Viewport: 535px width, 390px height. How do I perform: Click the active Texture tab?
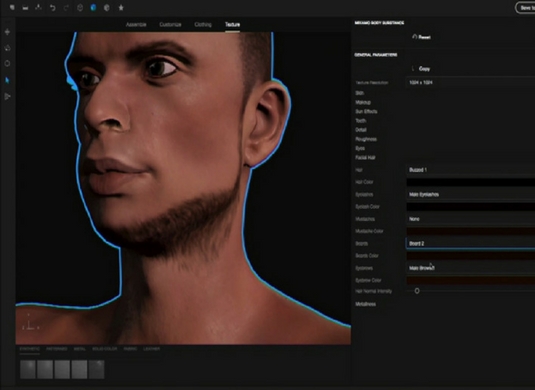click(x=232, y=25)
